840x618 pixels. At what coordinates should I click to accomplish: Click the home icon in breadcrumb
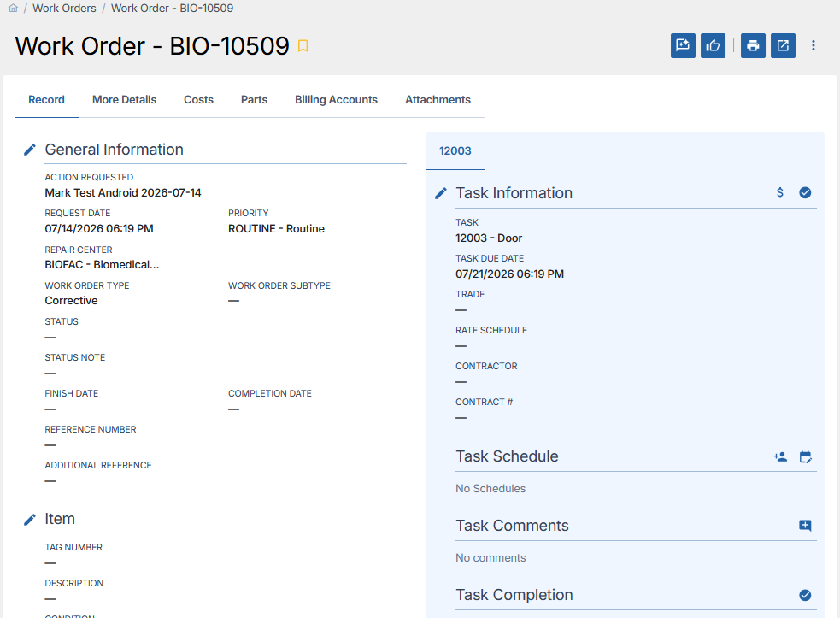(x=13, y=8)
